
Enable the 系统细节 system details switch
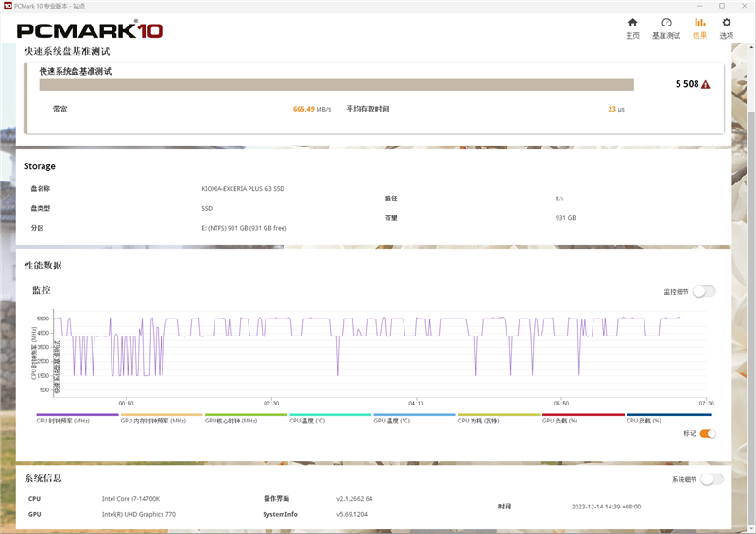tap(711, 479)
